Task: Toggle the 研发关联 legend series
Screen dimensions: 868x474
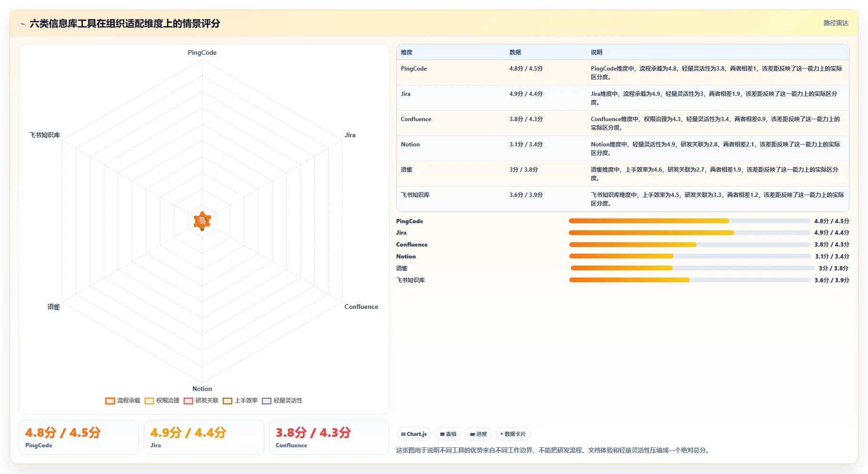Action: tap(201, 401)
